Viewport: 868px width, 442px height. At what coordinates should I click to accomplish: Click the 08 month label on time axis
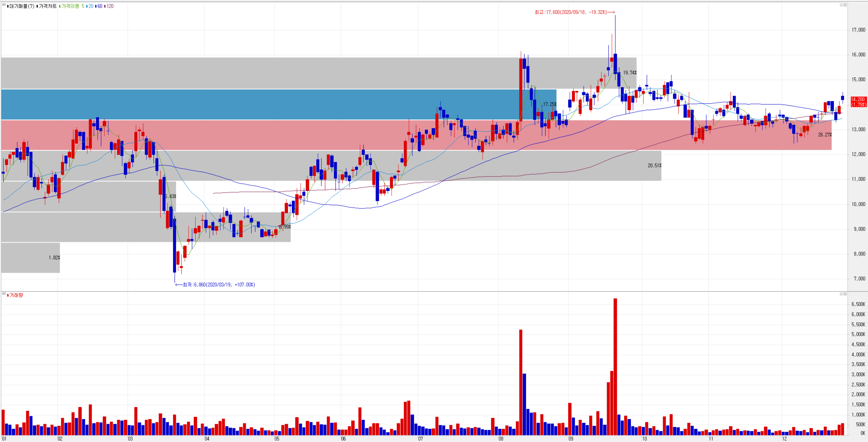click(501, 439)
